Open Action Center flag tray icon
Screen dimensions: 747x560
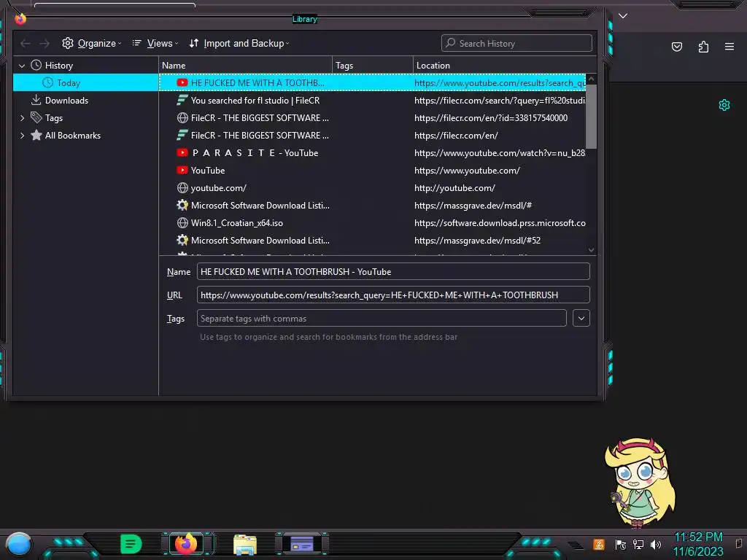pyautogui.click(x=620, y=545)
